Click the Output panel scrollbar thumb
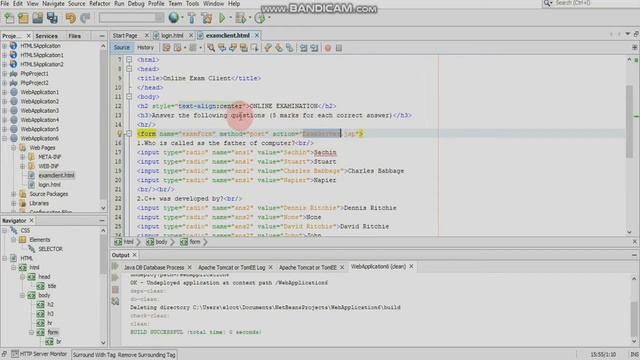The width and height of the screenshot is (640, 360). point(633,320)
